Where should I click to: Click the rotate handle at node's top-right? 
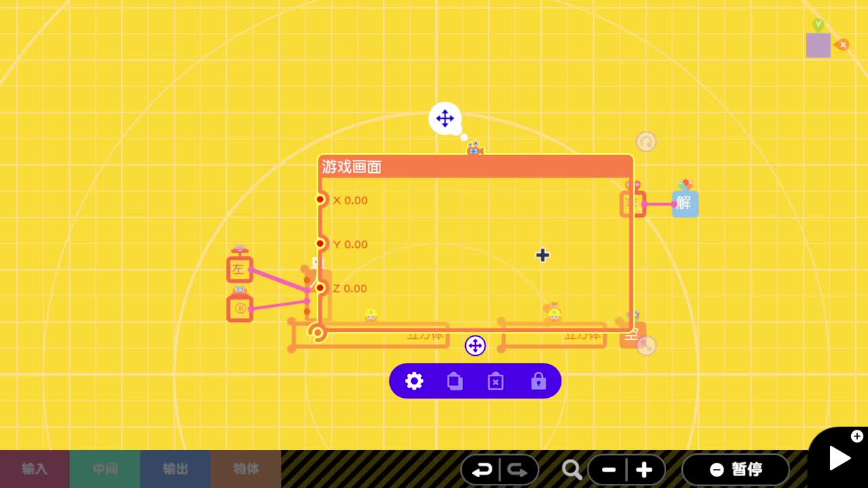(646, 142)
